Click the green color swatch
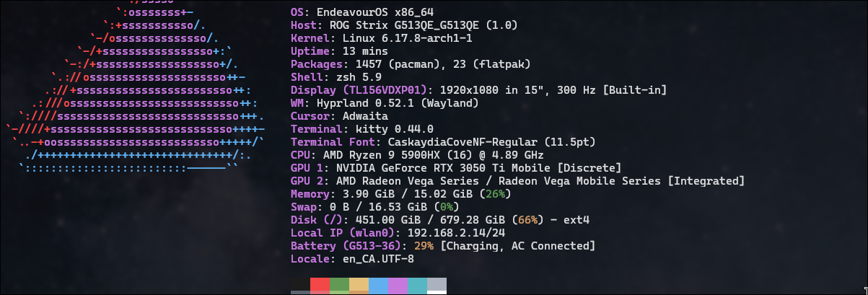868x295 pixels. 339,286
